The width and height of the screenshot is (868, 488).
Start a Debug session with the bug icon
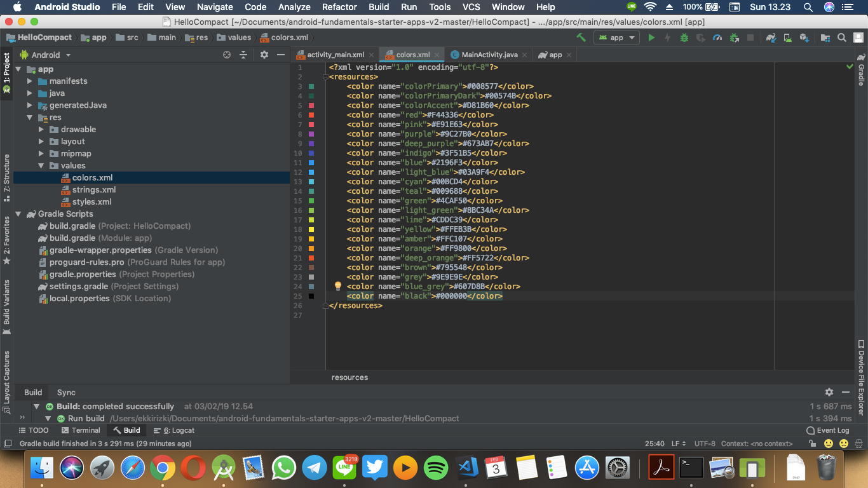[x=683, y=37]
